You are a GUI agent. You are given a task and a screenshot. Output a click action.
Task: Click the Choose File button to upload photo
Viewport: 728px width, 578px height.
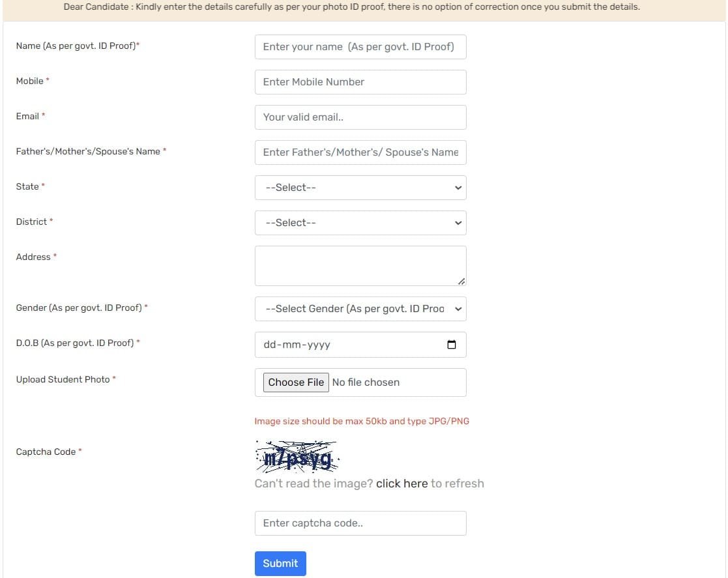(x=296, y=383)
